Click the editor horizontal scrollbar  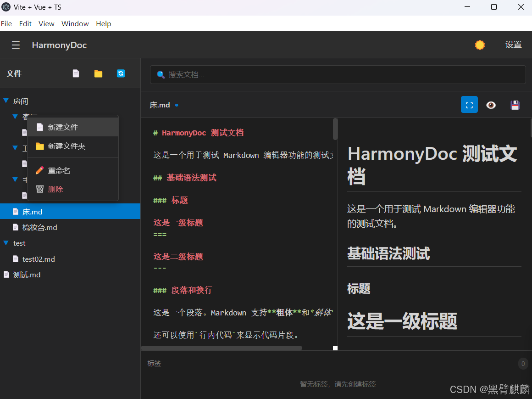tap(222, 348)
